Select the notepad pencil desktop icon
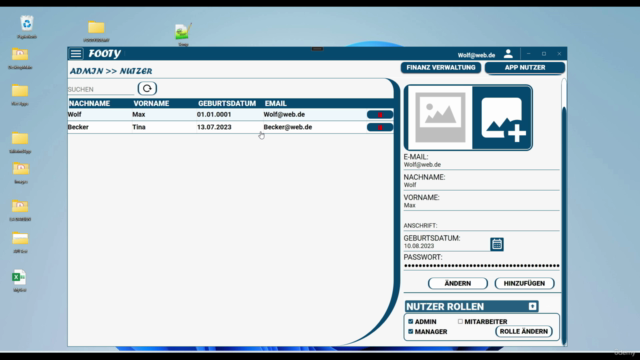 tap(183, 34)
